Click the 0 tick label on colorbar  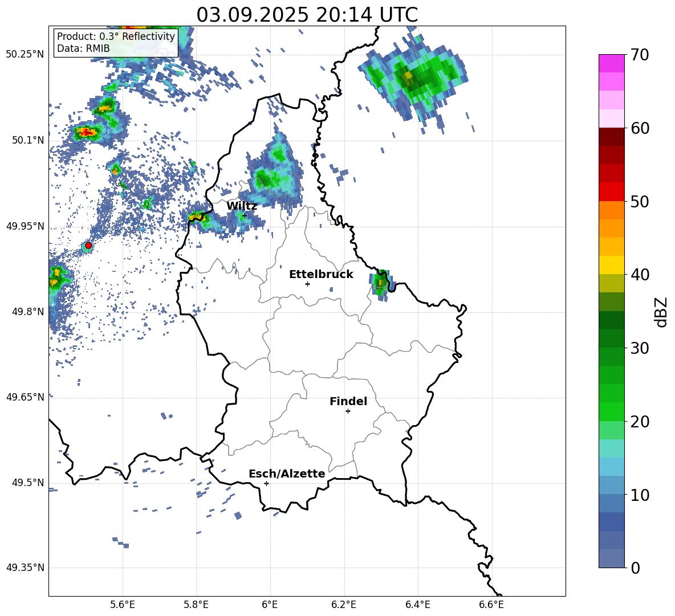635,568
